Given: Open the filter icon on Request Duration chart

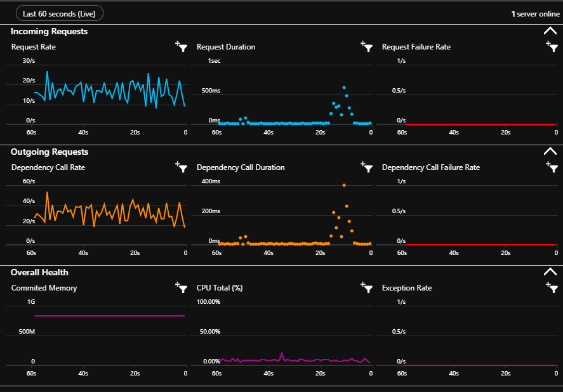Looking at the screenshot, I should (x=367, y=46).
